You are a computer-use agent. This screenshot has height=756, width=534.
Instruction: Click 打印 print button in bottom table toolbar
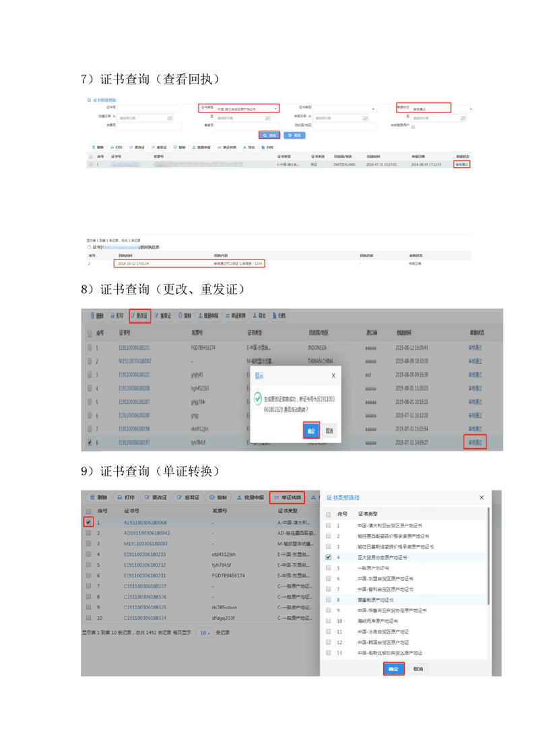tap(126, 497)
